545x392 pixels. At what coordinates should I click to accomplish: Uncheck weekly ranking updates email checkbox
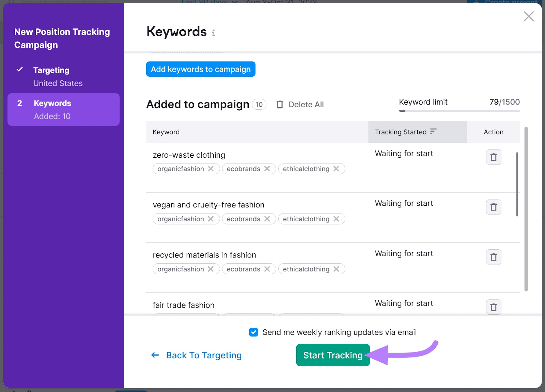pyautogui.click(x=253, y=332)
